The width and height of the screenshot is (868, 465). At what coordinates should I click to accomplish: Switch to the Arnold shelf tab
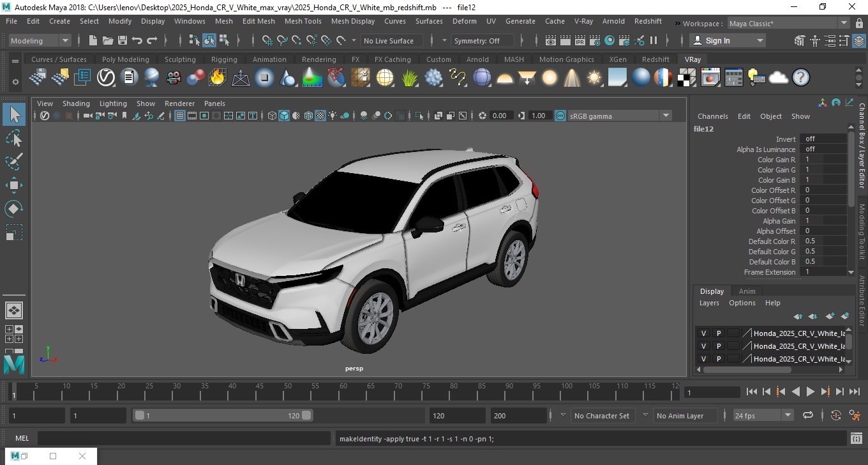[x=477, y=59]
